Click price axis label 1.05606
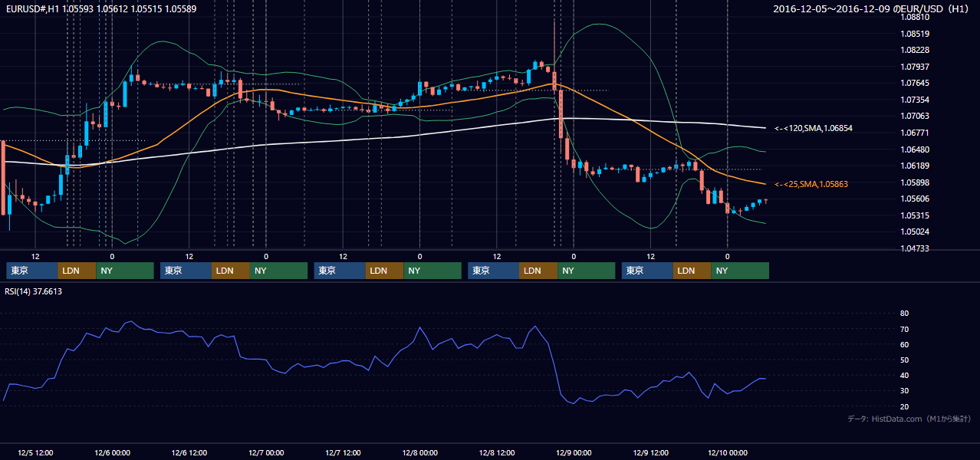The image size is (980, 460). (x=915, y=199)
